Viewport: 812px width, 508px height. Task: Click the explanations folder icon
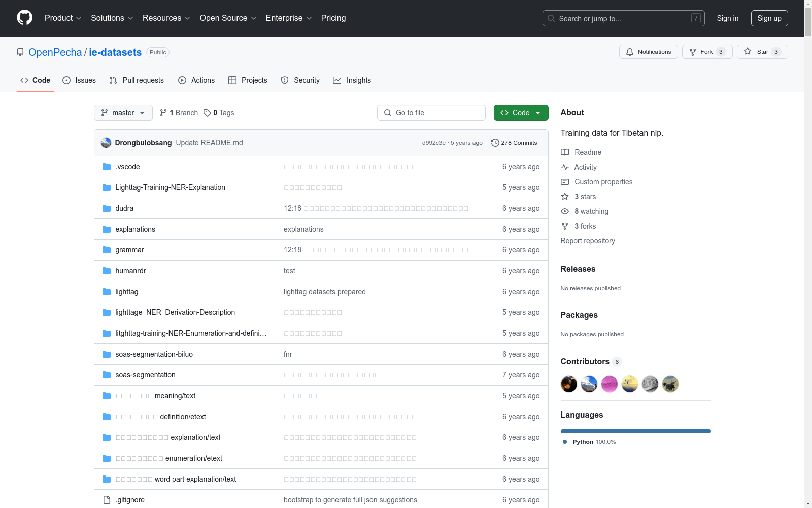[x=107, y=229]
